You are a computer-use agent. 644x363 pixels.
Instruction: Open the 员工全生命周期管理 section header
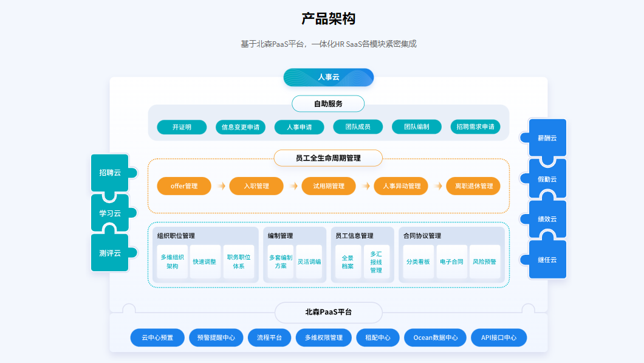[328, 157]
